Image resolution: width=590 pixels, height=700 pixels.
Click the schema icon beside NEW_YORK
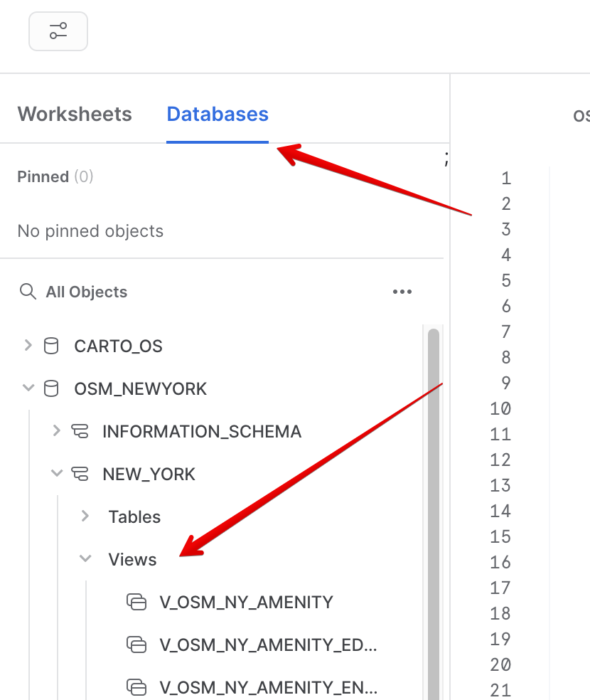[80, 474]
